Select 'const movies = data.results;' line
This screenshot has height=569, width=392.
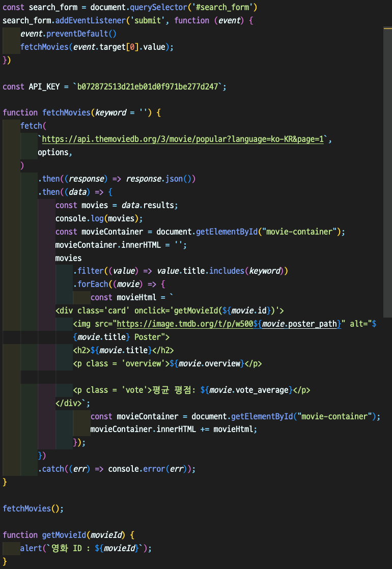[x=117, y=206]
